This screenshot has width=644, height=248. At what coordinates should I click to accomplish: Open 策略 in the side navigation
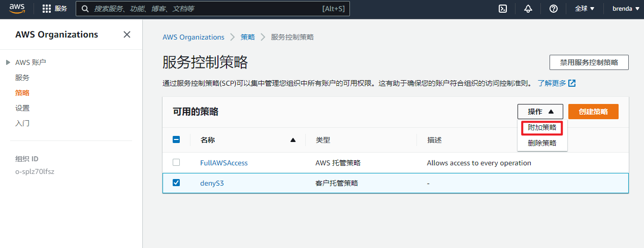[22, 93]
